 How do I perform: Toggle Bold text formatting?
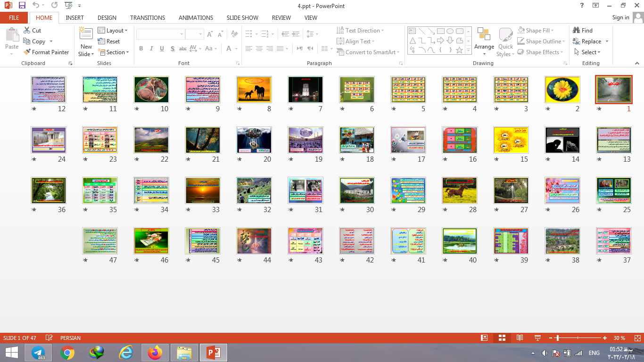(x=141, y=49)
